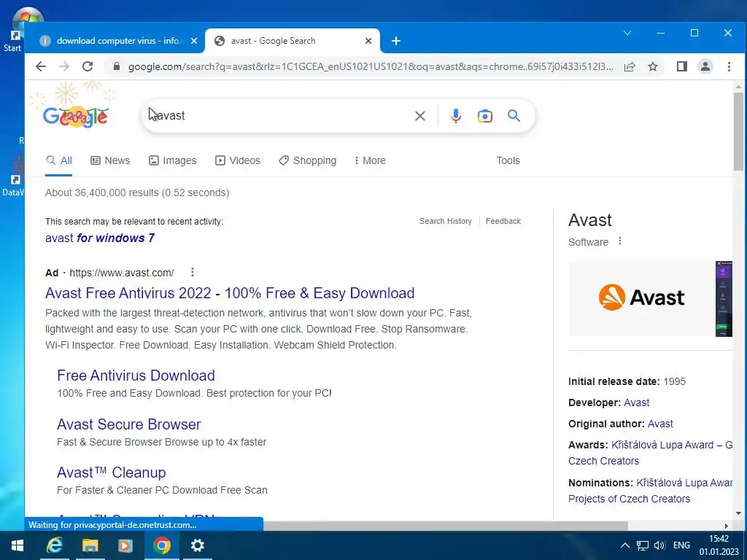This screenshot has height=560, width=747.
Task: Open tab search chevron in title bar
Action: (627, 33)
